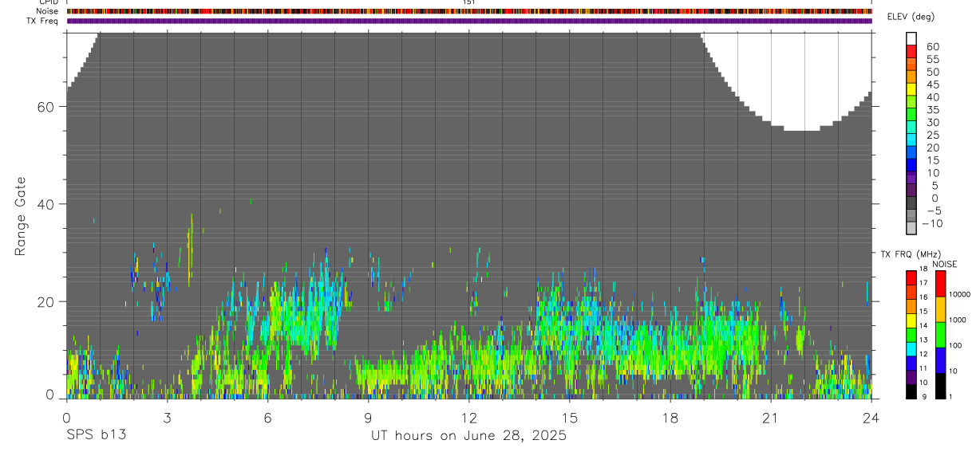Click the hour 12 tick label
Screen dimensions: 980x452
(x=468, y=419)
